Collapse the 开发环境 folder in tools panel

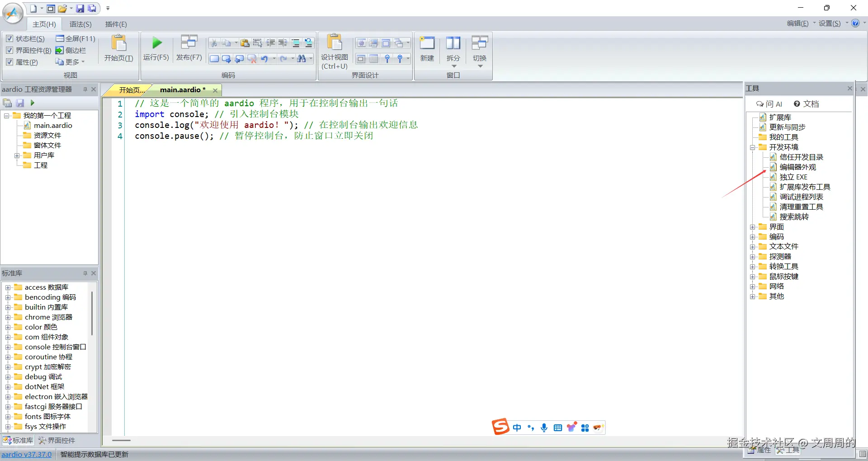752,147
